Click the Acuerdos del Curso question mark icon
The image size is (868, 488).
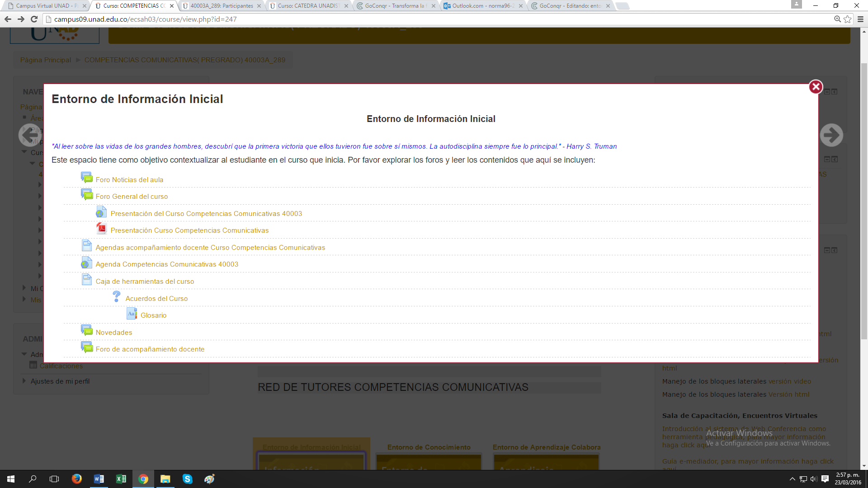116,296
